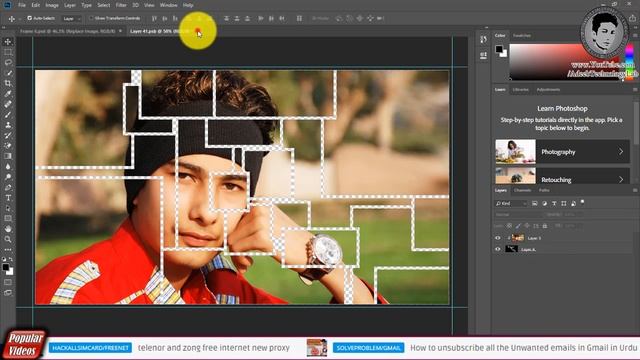Image resolution: width=640 pixels, height=360 pixels.
Task: Select the Clone Stamp tool
Action: point(8,125)
